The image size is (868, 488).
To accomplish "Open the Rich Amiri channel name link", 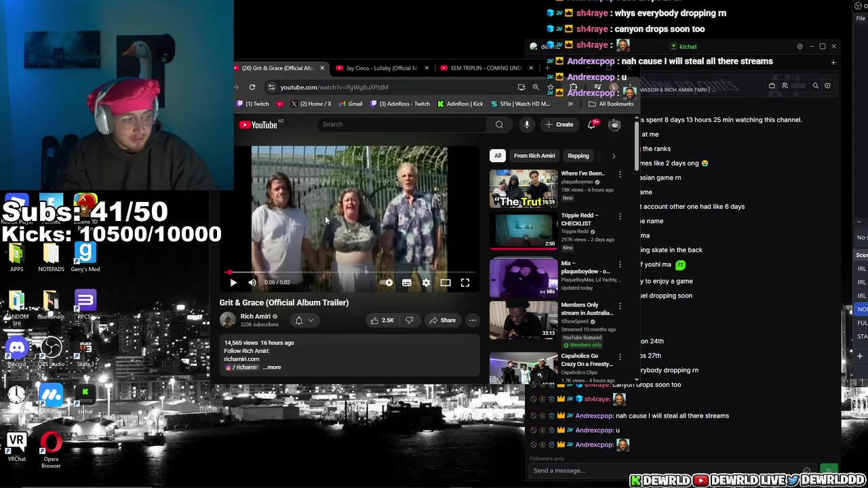I will [255, 317].
